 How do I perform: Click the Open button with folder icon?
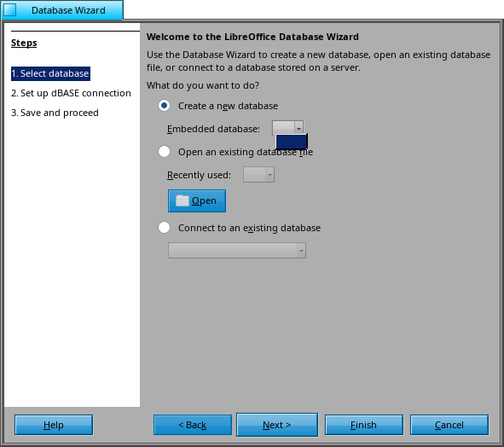[197, 200]
